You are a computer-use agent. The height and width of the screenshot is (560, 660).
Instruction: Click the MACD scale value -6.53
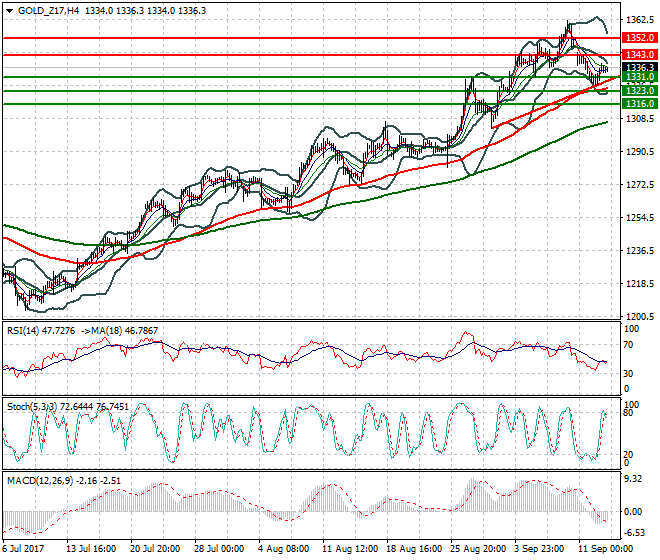point(634,533)
